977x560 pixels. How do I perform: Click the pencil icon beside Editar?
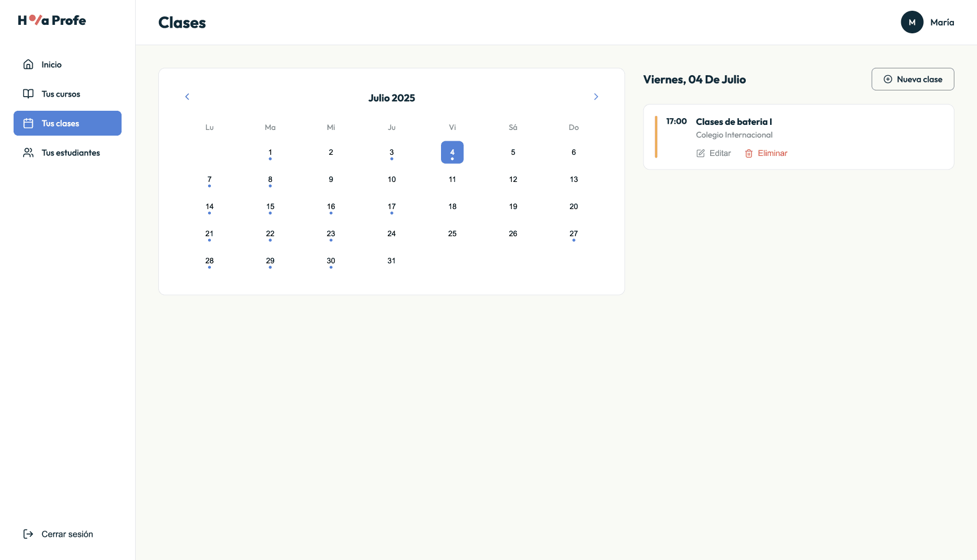click(701, 153)
